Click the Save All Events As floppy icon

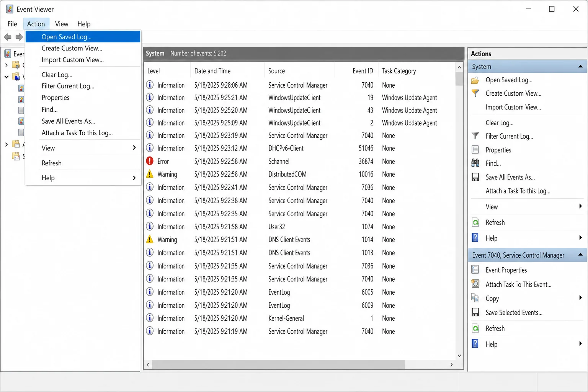click(x=475, y=177)
